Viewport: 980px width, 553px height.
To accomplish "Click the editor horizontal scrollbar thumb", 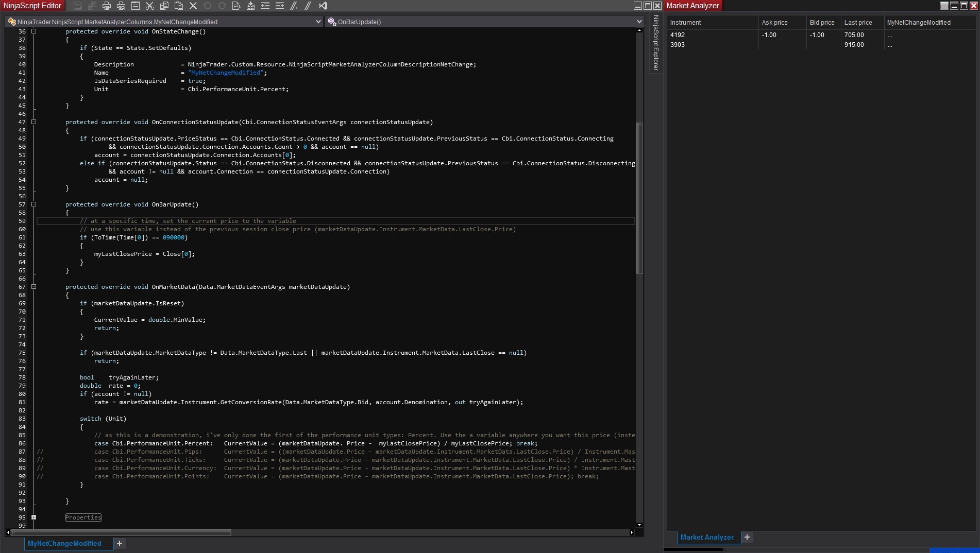I will tap(121, 532).
